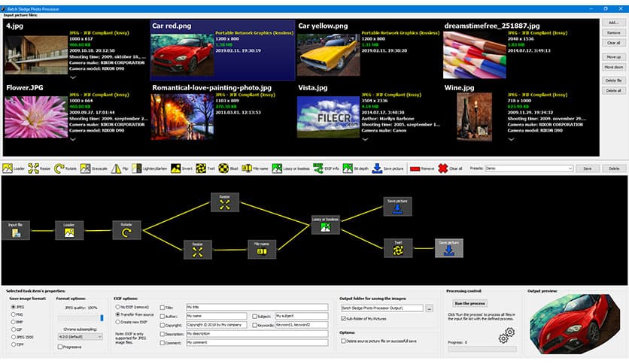The height and width of the screenshot is (364, 629).
Task: Click the Move down button
Action: pos(613,67)
